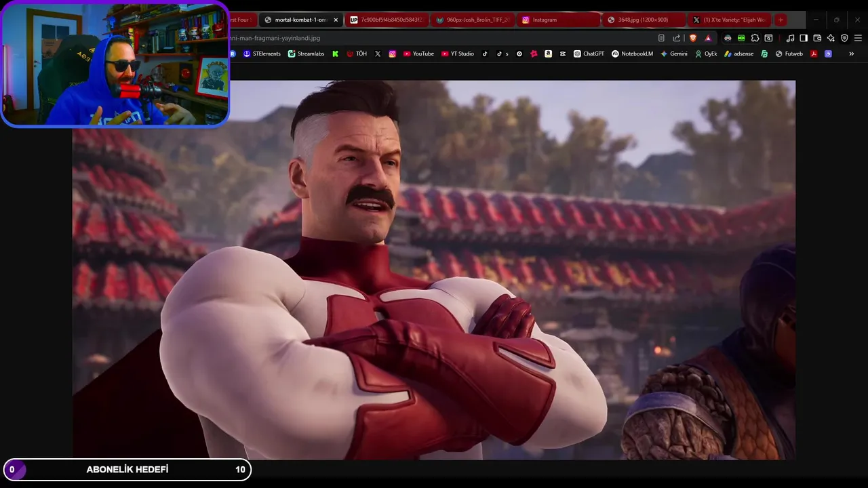
Task: Open the reader mode icon in address bar
Action: 661,38
